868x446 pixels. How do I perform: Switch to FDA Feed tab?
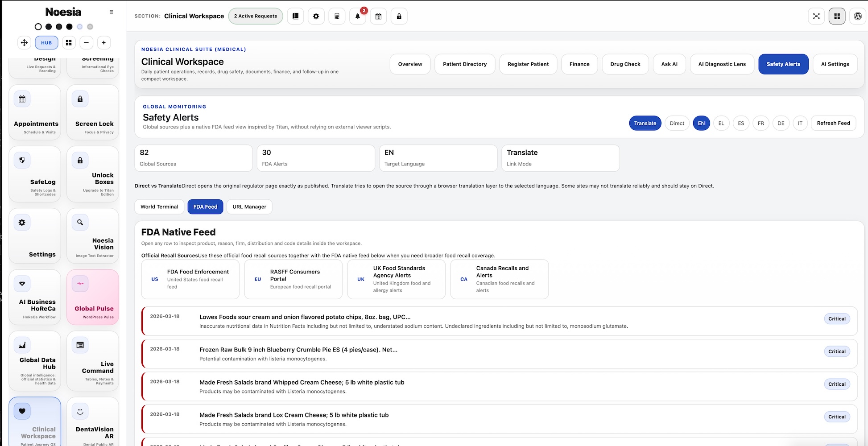[x=205, y=206]
